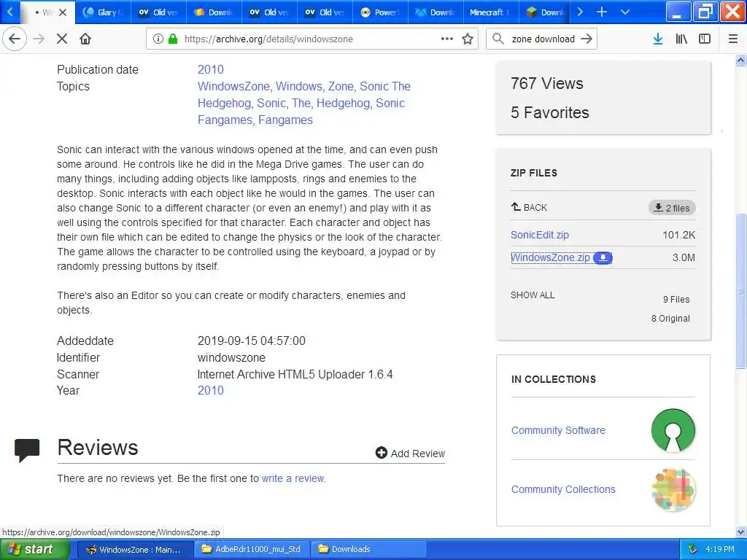The image size is (747, 560).
Task: Open the 9 Files listing
Action: [676, 300]
